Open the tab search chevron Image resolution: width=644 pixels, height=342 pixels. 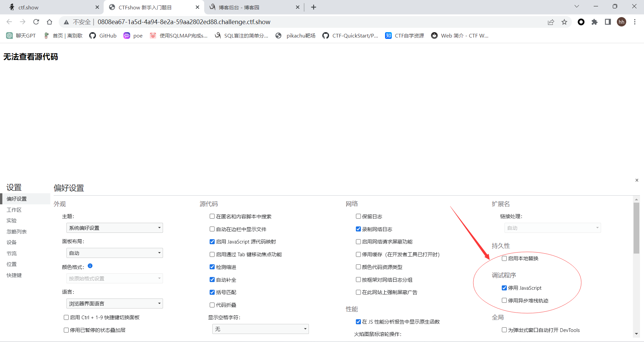pyautogui.click(x=577, y=6)
